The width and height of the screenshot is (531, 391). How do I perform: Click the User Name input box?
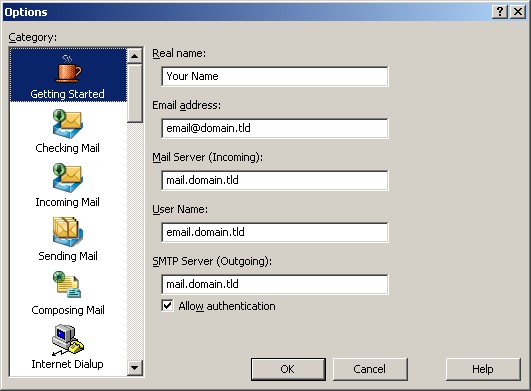(x=275, y=232)
